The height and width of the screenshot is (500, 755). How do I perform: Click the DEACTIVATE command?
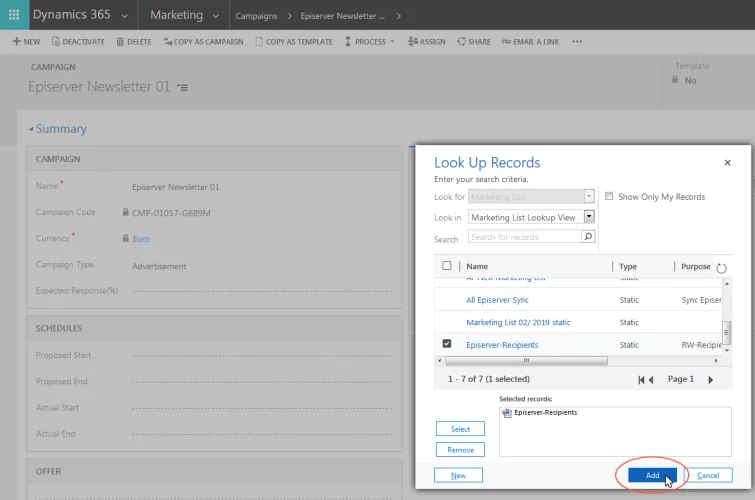(x=78, y=42)
